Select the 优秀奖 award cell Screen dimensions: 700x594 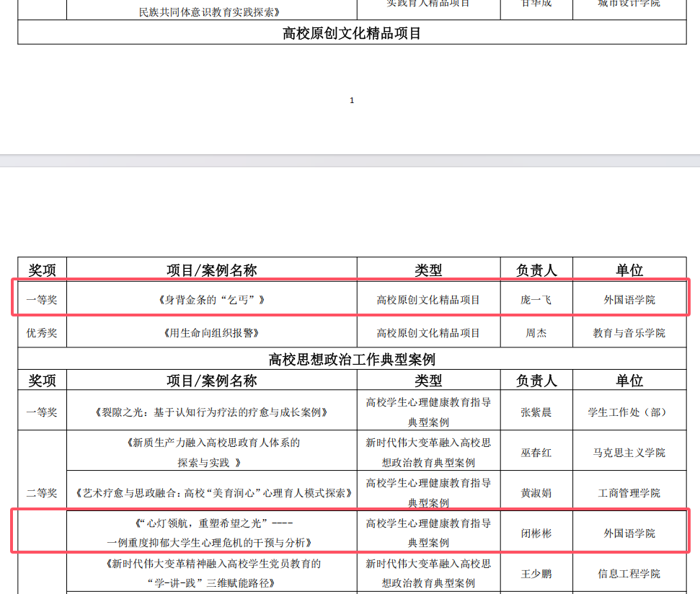pyautogui.click(x=42, y=333)
